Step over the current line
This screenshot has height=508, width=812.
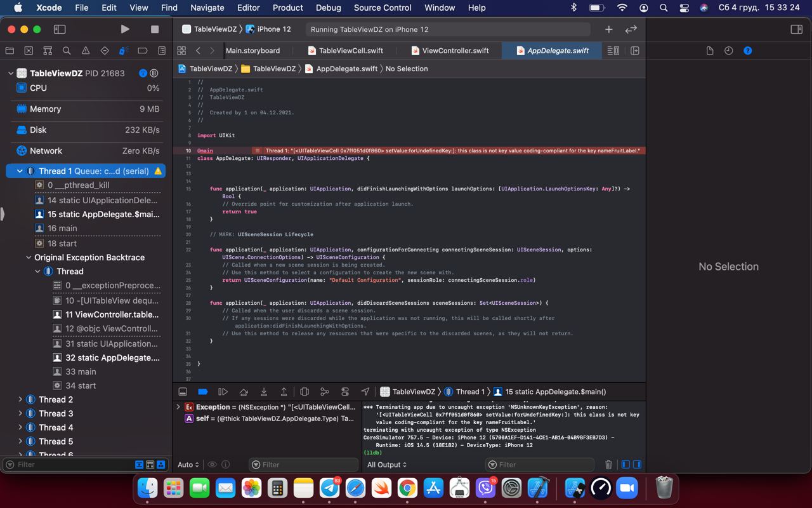[244, 392]
